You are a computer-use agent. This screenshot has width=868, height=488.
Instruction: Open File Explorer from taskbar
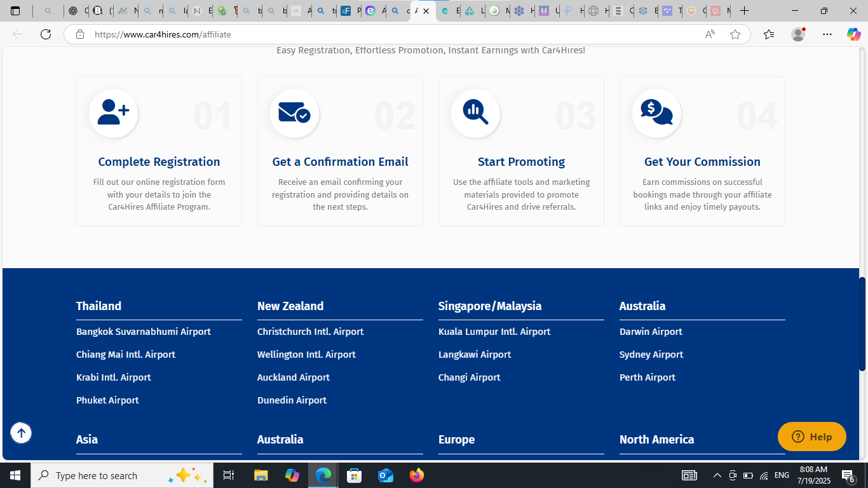coord(261,475)
